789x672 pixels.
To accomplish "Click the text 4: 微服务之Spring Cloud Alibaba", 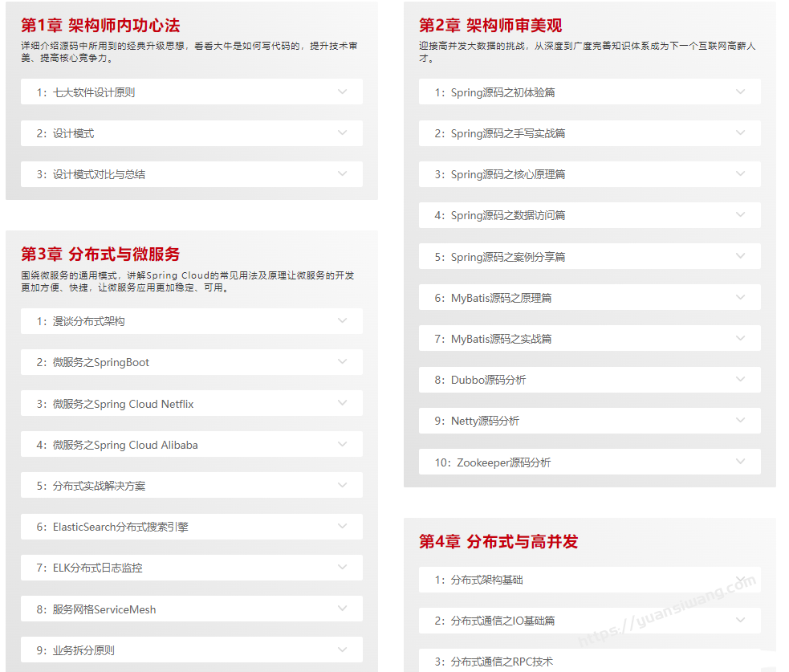I will click(x=117, y=446).
